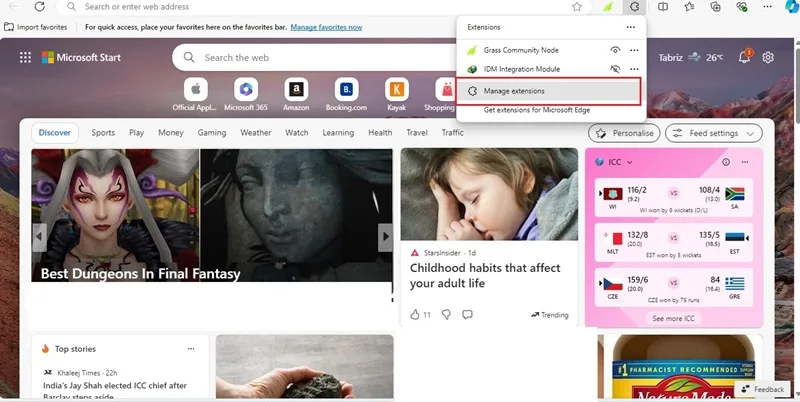Select the Travel tab
800x402 pixels.
(417, 133)
